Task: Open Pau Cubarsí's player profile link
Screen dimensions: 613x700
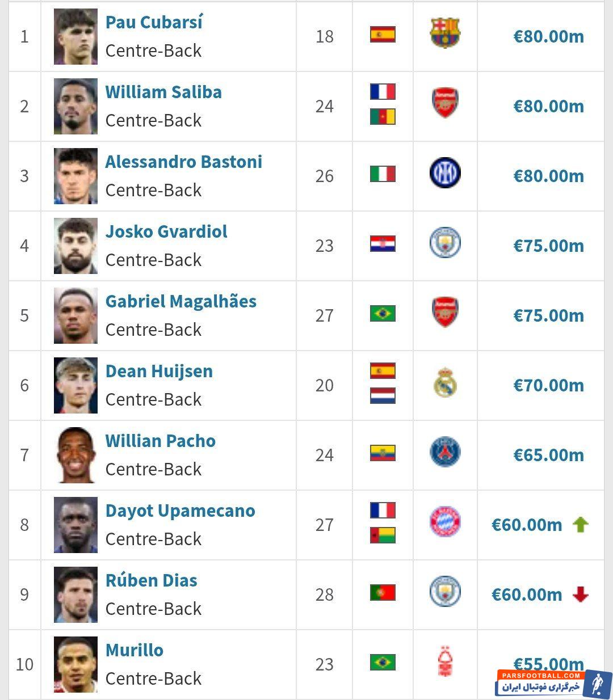Action: pyautogui.click(x=154, y=23)
